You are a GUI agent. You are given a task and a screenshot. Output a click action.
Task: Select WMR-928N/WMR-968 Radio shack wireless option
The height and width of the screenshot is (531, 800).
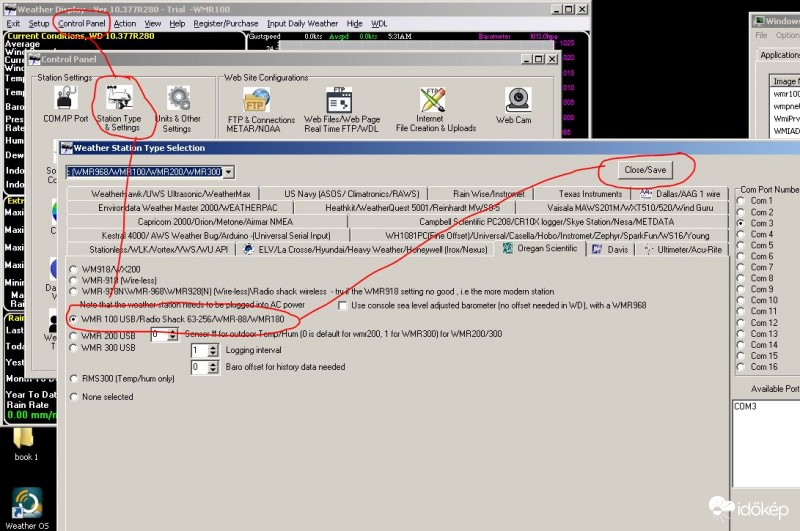(73, 291)
